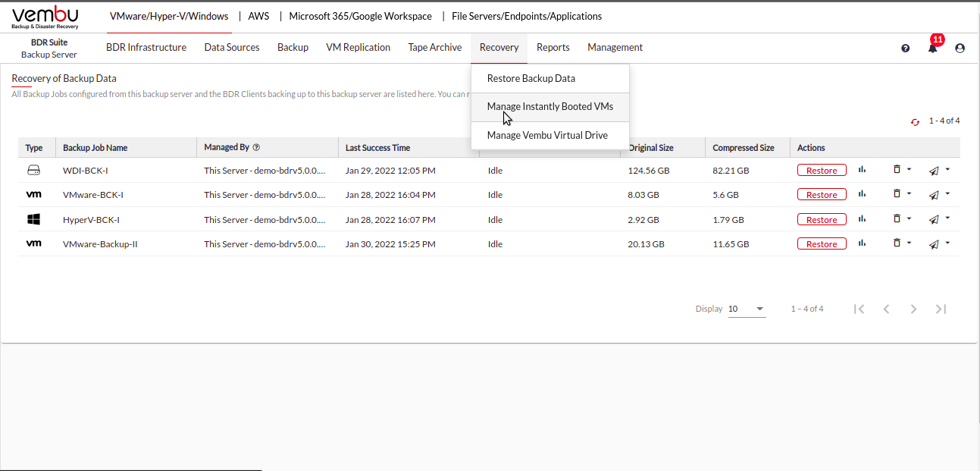980x471 pixels.
Task: Open the BDR Infrastructure menu
Action: click(146, 47)
